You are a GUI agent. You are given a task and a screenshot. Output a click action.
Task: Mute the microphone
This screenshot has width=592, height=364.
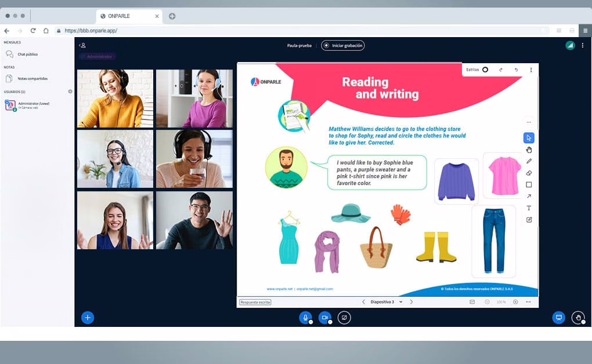[x=306, y=318]
